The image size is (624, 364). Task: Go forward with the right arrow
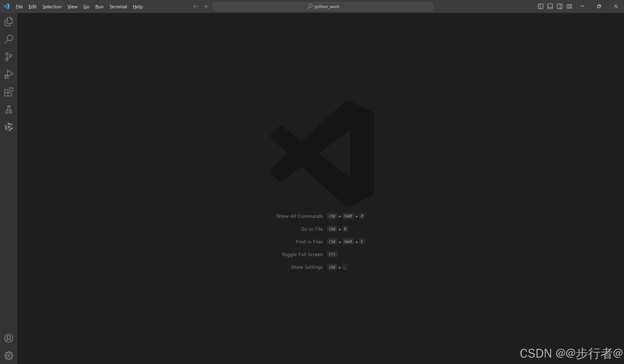tap(205, 6)
